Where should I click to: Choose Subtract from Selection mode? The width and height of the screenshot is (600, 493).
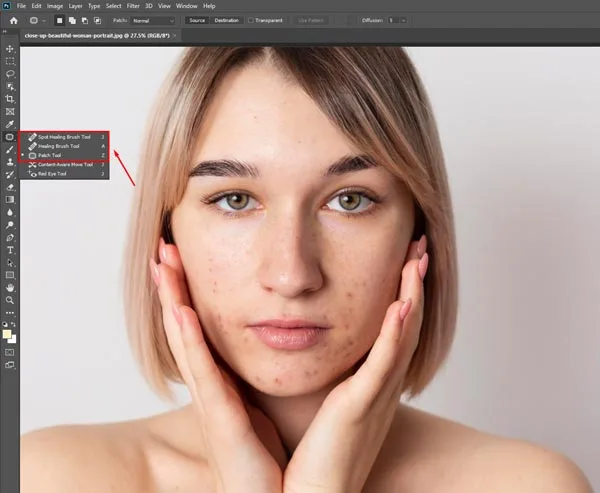pos(85,21)
